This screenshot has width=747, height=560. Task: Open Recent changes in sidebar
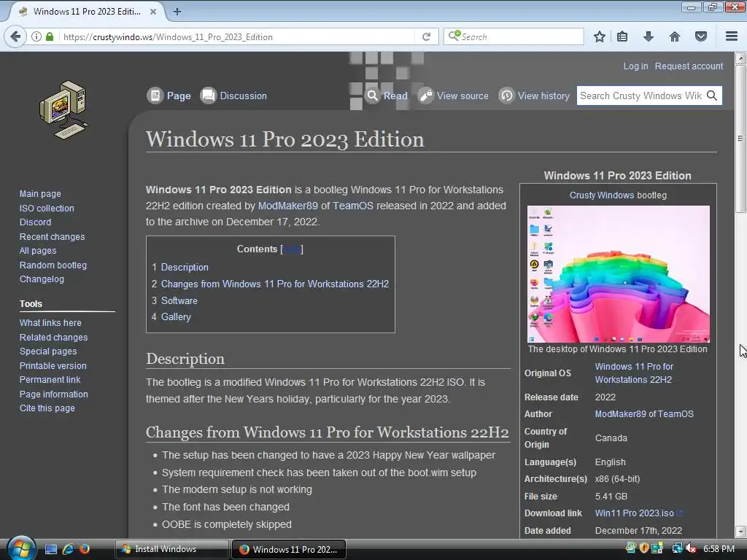click(x=52, y=237)
